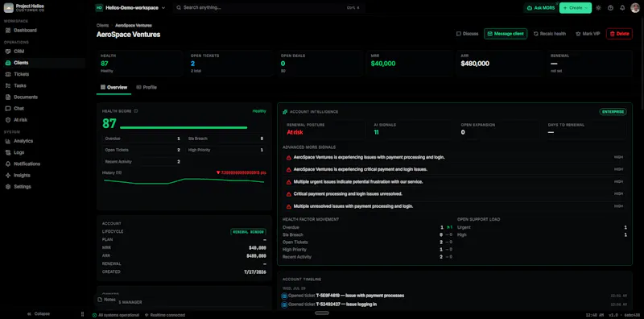Open the user avatar menu
644x319 pixels.
click(x=635, y=8)
